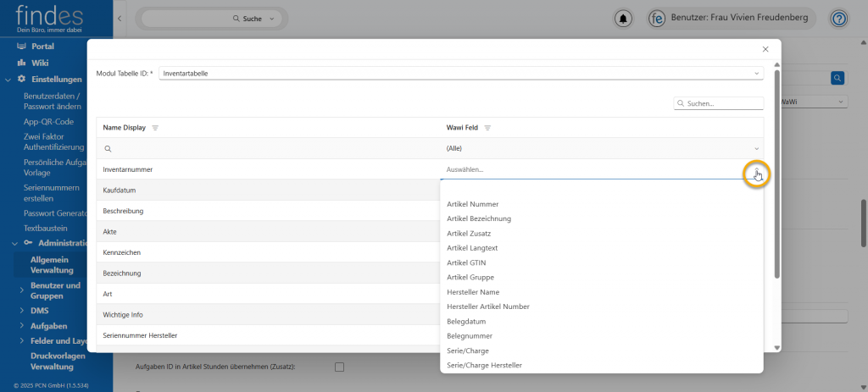Click the user profile avatar icon
The width and height of the screenshot is (868, 392).
pos(656,18)
